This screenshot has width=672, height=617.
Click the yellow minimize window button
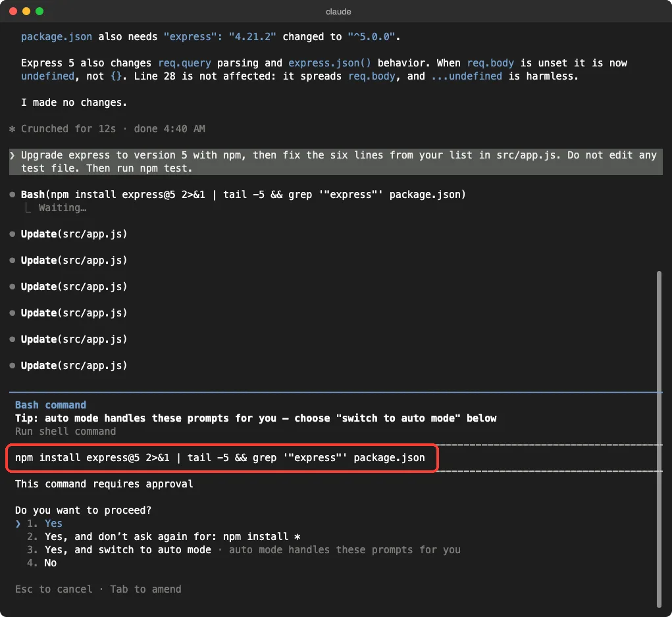(x=26, y=11)
